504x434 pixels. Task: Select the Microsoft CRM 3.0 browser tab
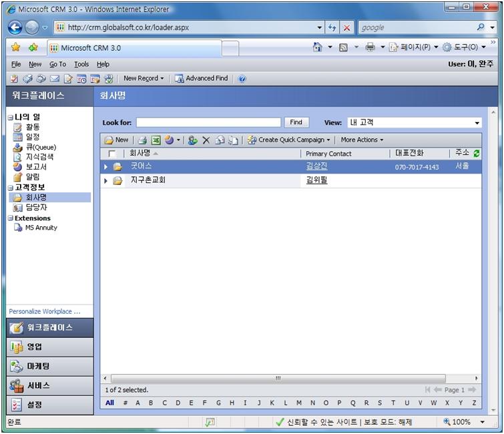134,48
